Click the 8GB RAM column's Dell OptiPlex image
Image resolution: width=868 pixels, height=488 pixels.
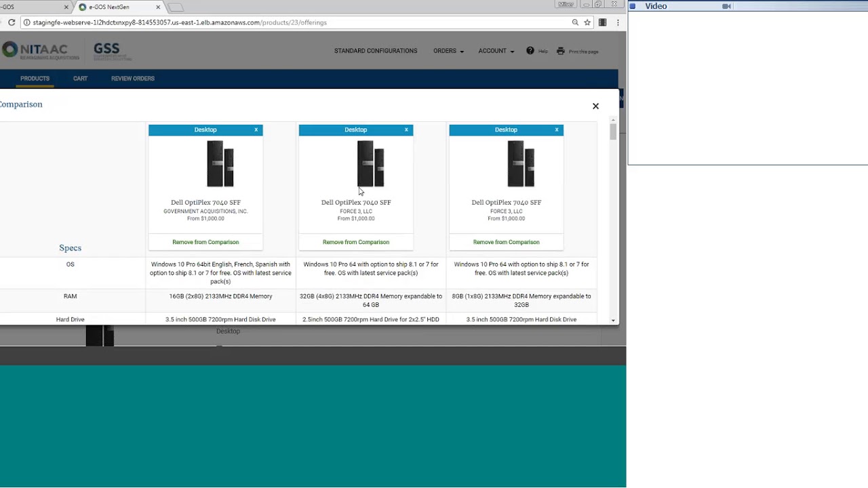coord(521,164)
